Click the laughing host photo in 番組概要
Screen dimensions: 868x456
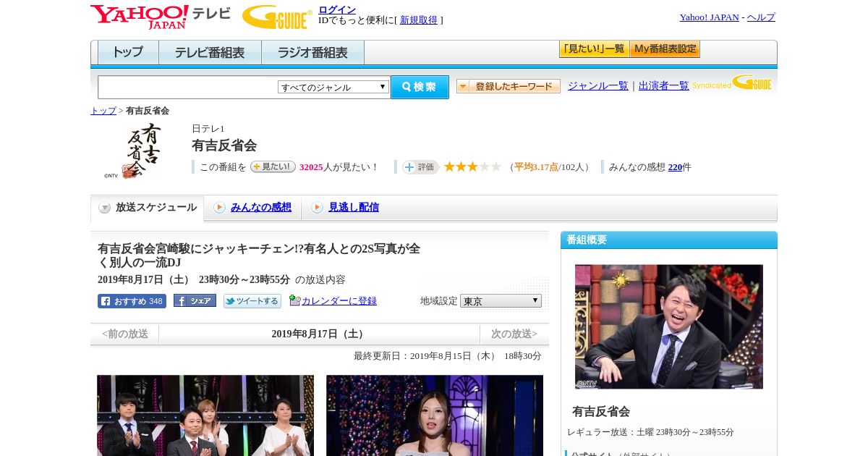[669, 326]
